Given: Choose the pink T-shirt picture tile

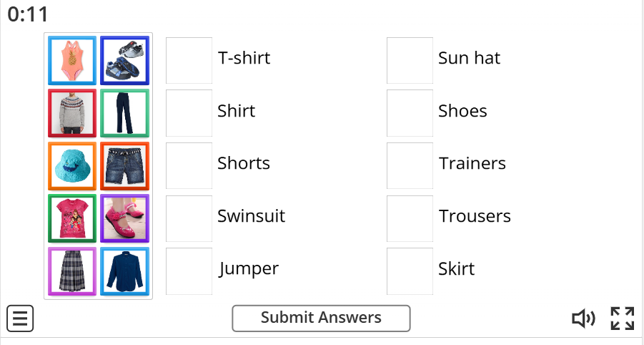Looking at the screenshot, I should 72,219.
